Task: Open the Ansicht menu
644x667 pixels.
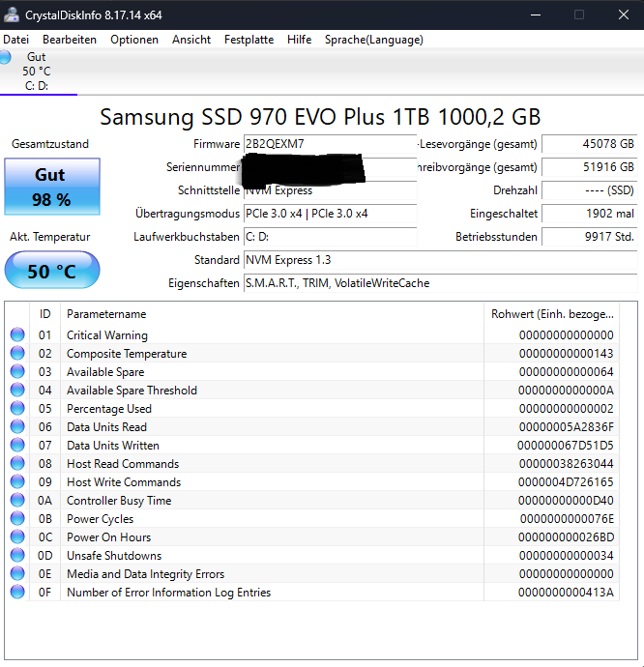Action: [x=191, y=40]
